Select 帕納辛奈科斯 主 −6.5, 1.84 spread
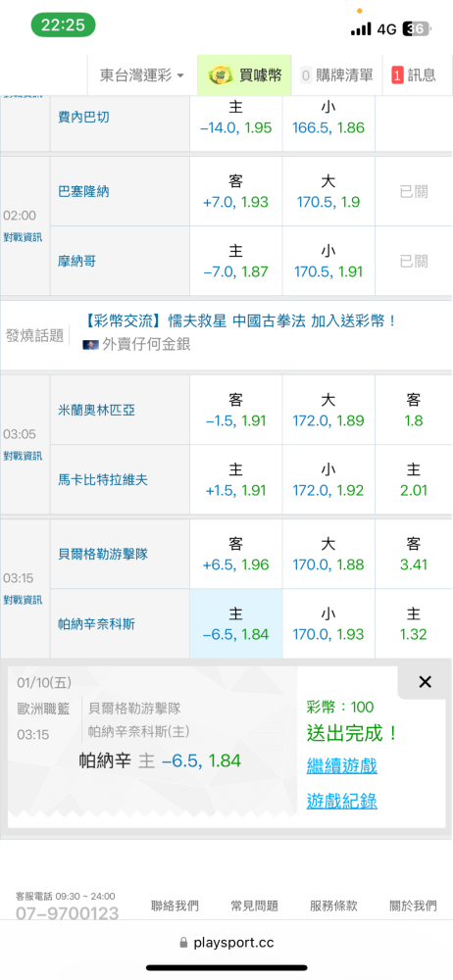Viewport: 453px width, 980px height. 236,623
